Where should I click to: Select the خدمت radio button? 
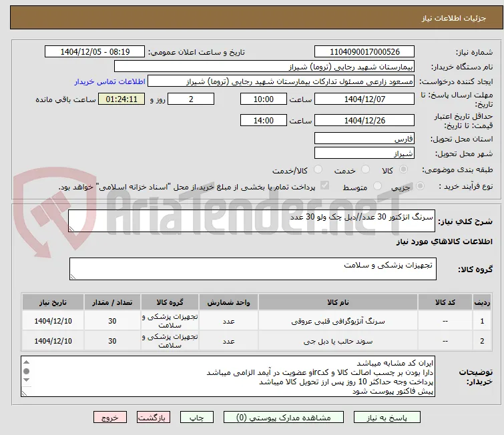click(x=365, y=169)
